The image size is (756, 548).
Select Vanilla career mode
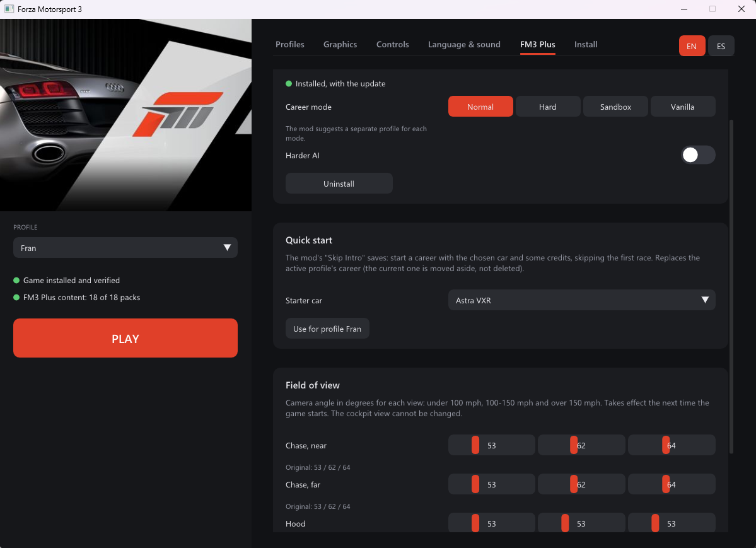tap(683, 107)
